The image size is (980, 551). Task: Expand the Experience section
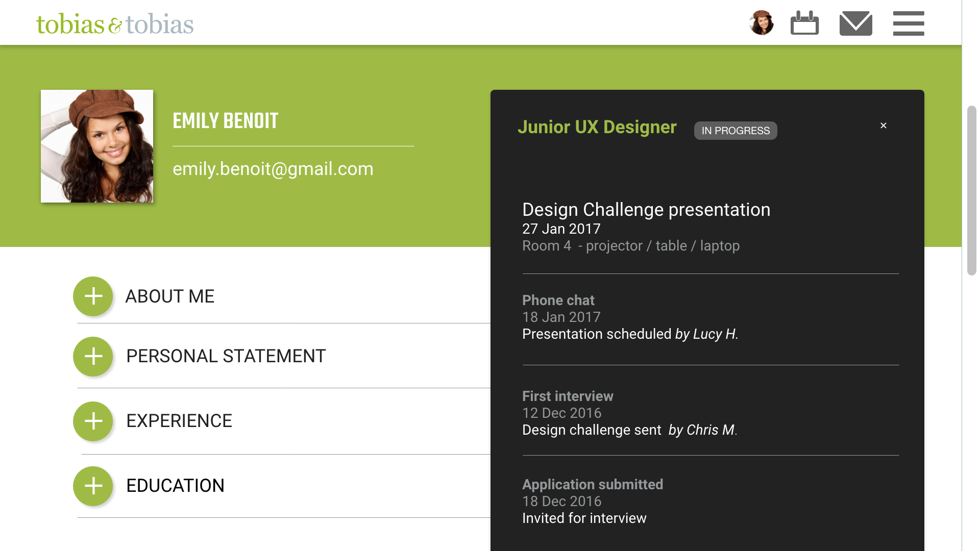click(93, 421)
